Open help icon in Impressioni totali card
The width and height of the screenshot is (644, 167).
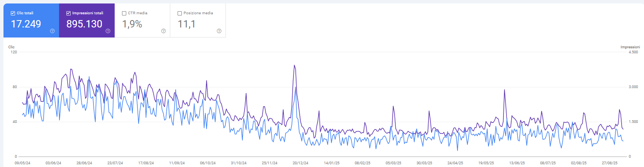click(108, 31)
